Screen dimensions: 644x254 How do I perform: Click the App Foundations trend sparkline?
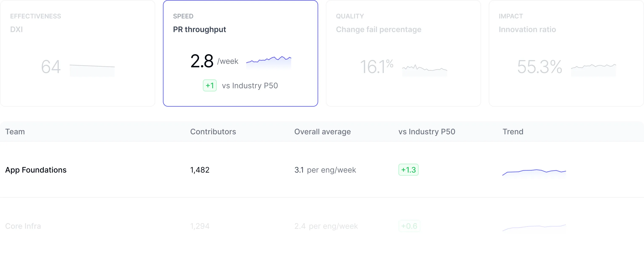pos(534,173)
